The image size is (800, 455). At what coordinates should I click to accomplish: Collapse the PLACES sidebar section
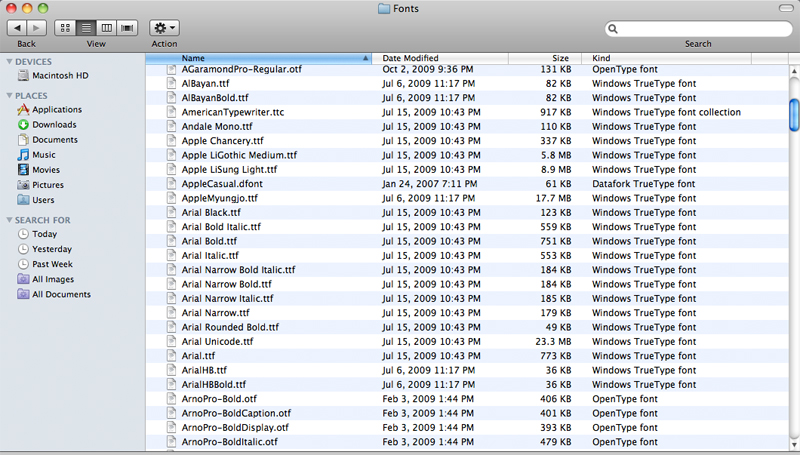9,95
